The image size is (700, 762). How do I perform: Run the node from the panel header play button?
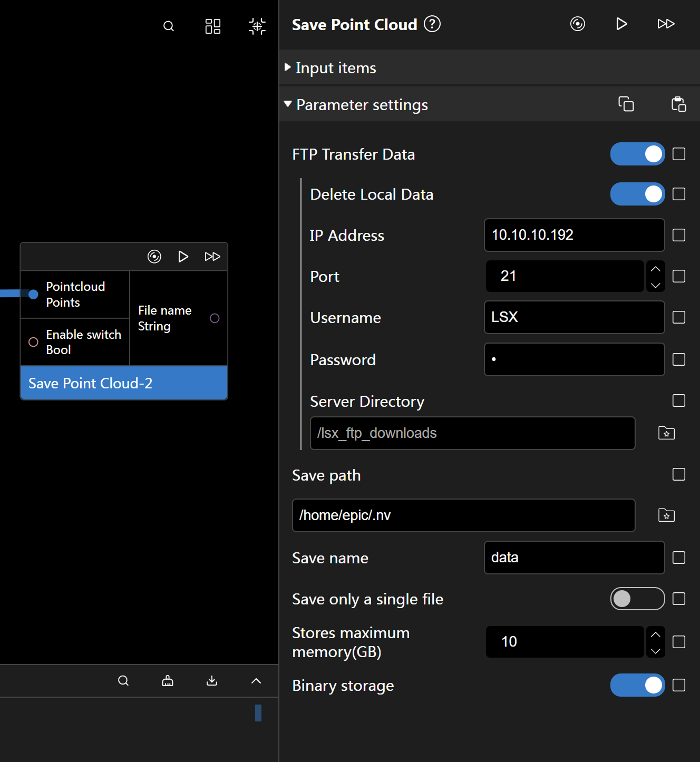click(x=621, y=24)
